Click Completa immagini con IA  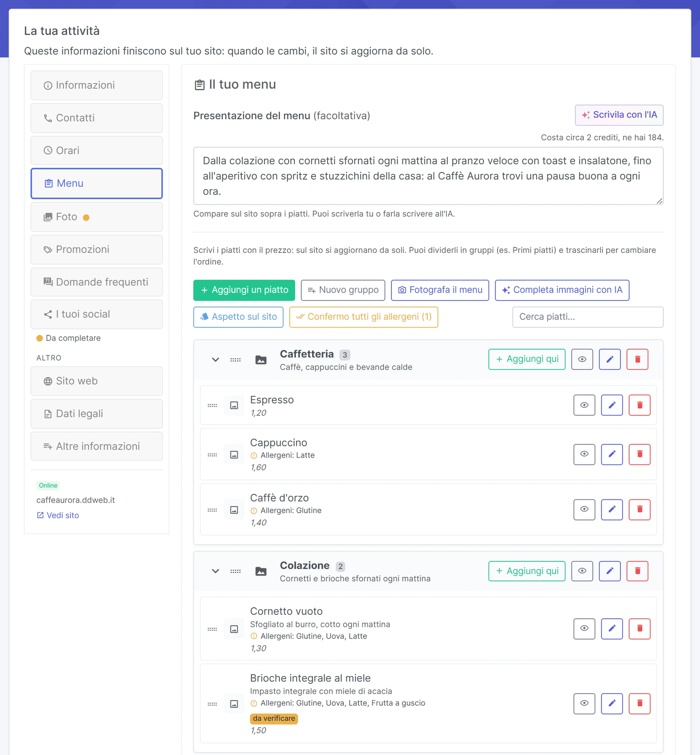point(562,290)
